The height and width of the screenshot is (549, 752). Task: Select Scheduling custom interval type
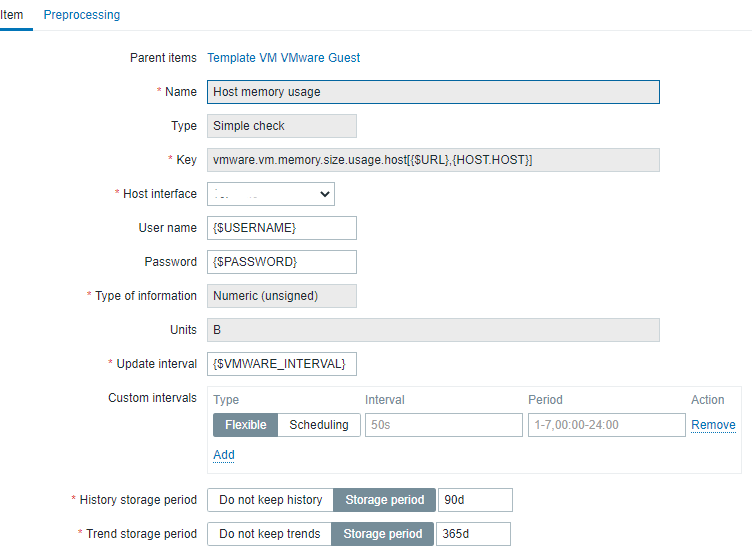[x=319, y=425]
